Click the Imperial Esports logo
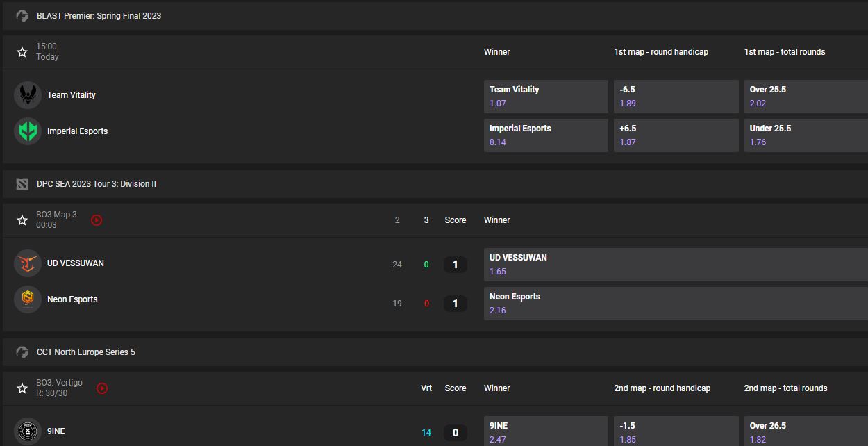Viewport: 868px width, 446px height. [x=28, y=131]
